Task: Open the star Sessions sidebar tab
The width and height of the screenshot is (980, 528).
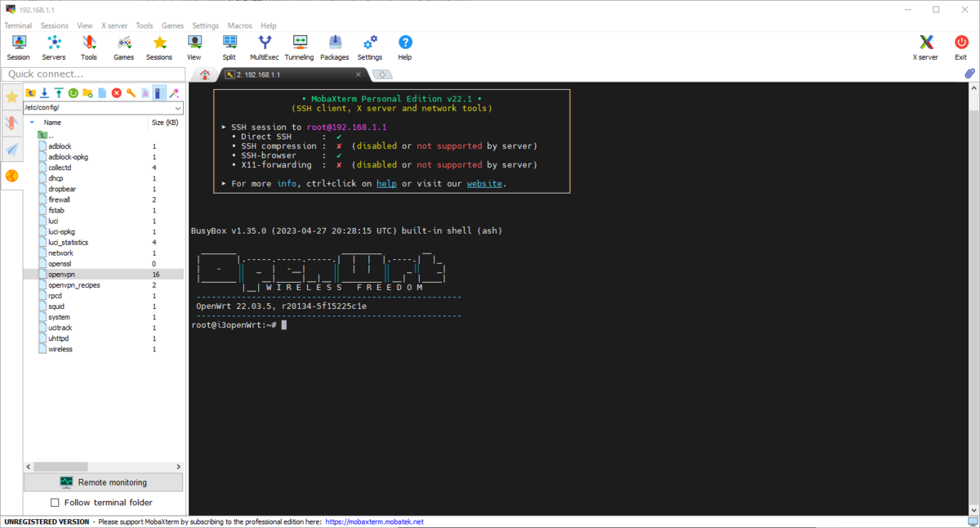Action: (11, 97)
